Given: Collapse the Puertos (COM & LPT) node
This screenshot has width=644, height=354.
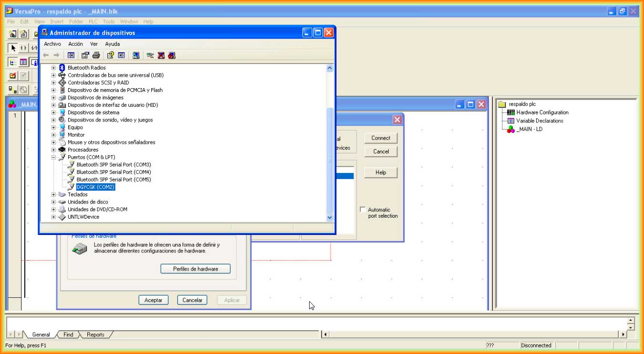Looking at the screenshot, I should 53,157.
